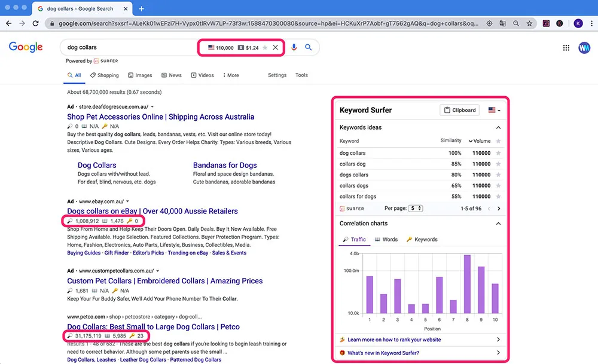
Task: Open the K profile avatar in toolbar
Action: (578, 24)
